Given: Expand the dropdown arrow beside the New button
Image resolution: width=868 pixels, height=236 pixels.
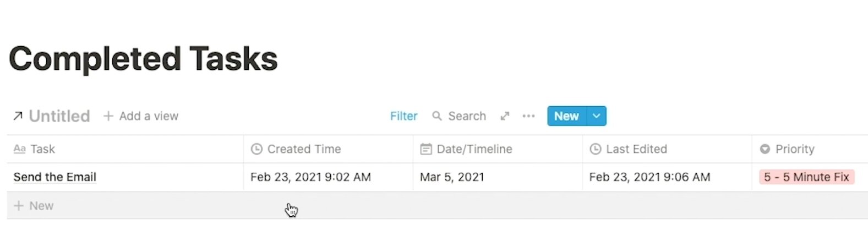Looking at the screenshot, I should coord(597,116).
